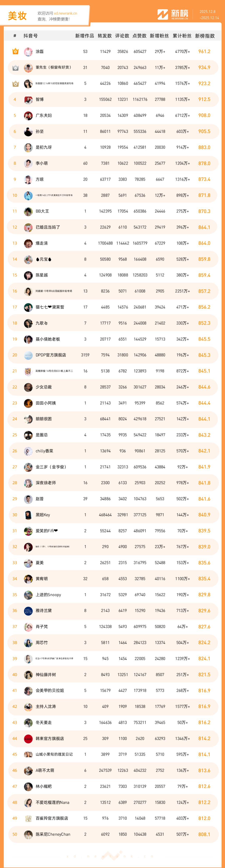The image size is (225, 868).
Task: Click the 百雀羚官方旗舰店 brand avatar
Action: pos(28,818)
